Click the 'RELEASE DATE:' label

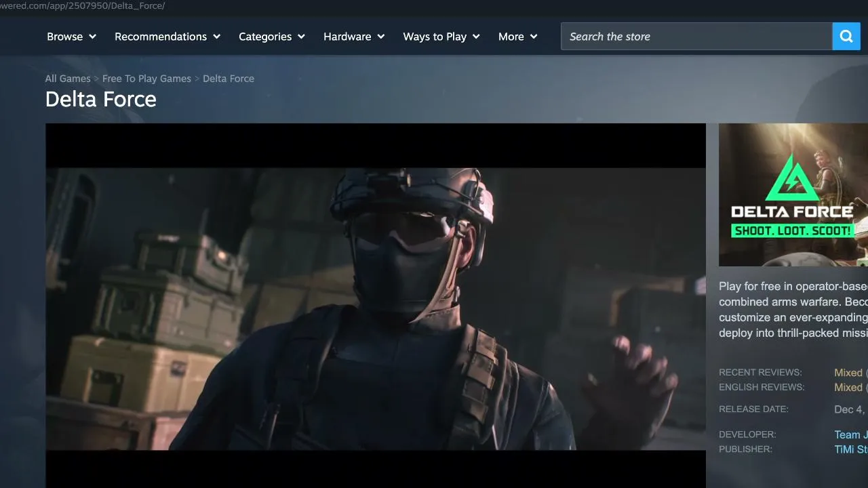[753, 409]
